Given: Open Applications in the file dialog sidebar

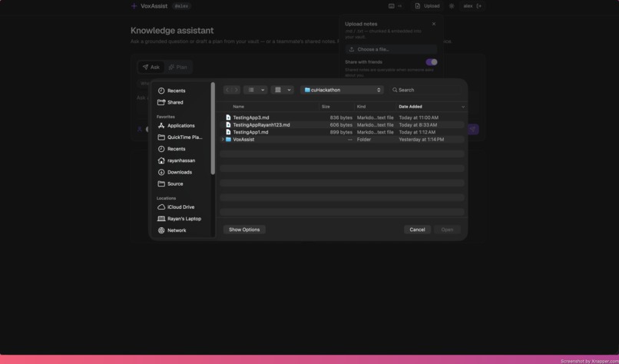Looking at the screenshot, I should [176, 125].
